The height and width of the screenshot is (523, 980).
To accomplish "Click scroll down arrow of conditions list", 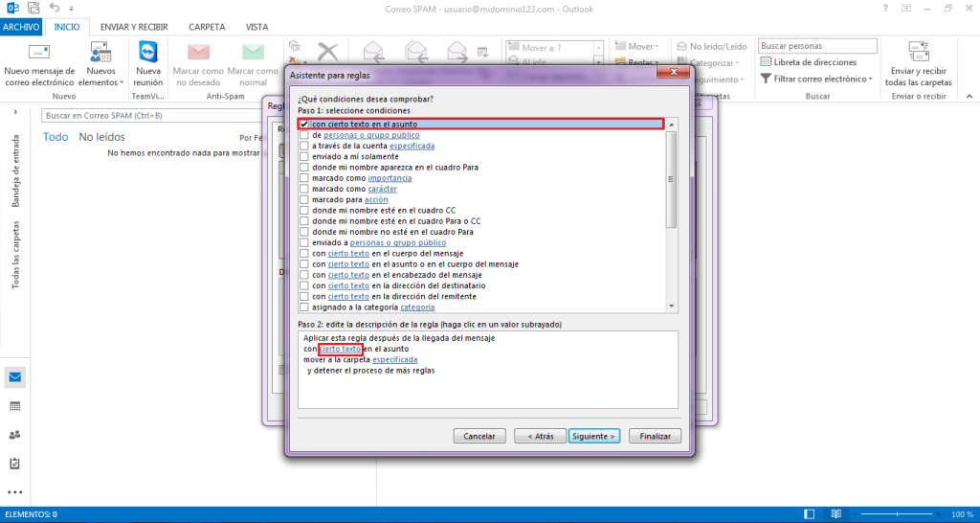I will 672,306.
